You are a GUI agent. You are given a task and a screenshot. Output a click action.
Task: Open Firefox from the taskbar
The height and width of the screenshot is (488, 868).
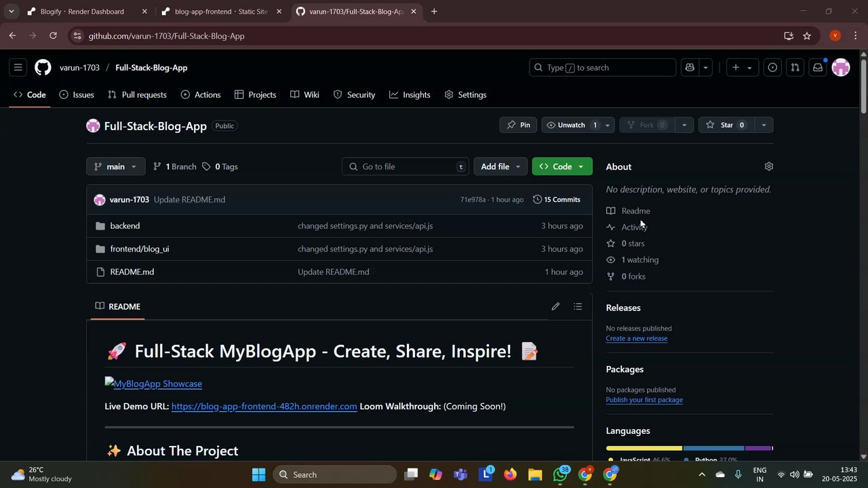pyautogui.click(x=510, y=474)
